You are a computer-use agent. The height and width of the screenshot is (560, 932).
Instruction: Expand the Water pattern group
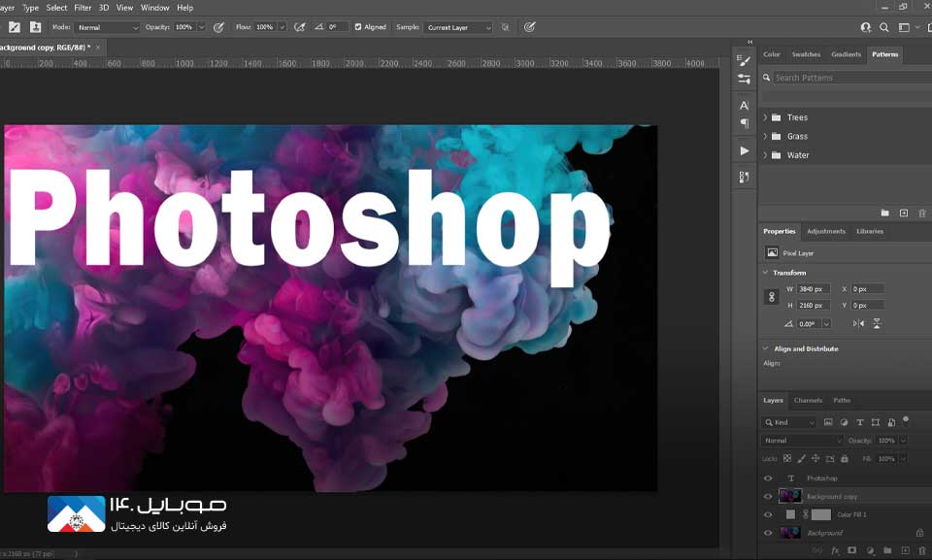(765, 155)
